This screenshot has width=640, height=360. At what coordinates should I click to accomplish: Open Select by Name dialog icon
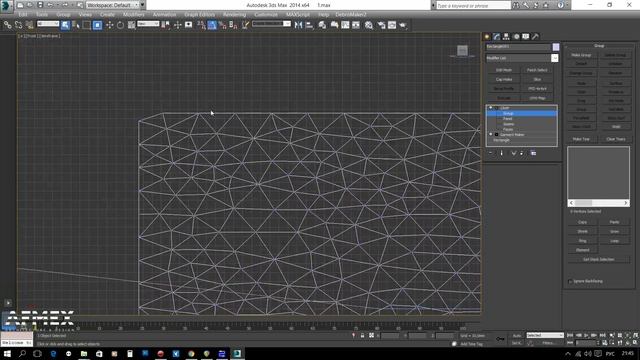point(76,25)
